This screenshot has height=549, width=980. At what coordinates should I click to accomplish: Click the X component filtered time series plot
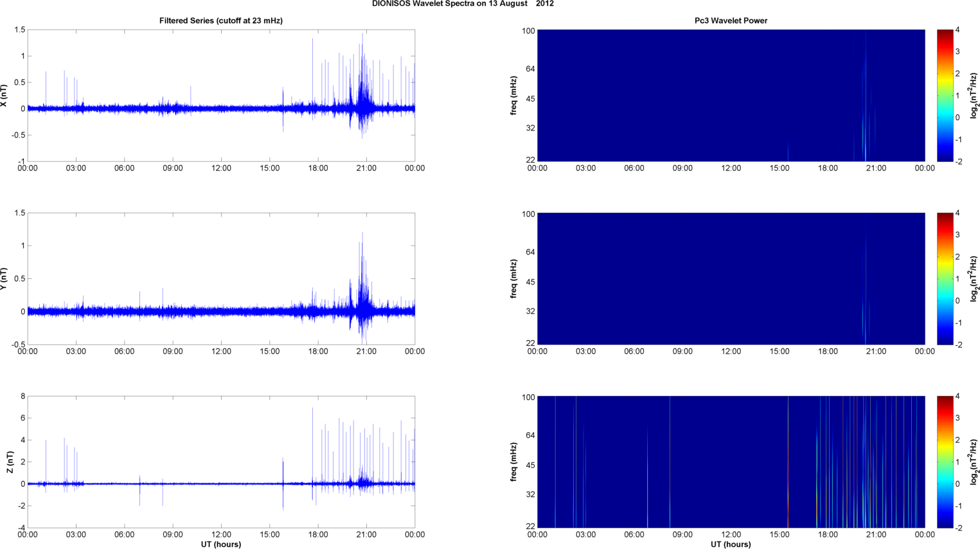pyautogui.click(x=221, y=95)
